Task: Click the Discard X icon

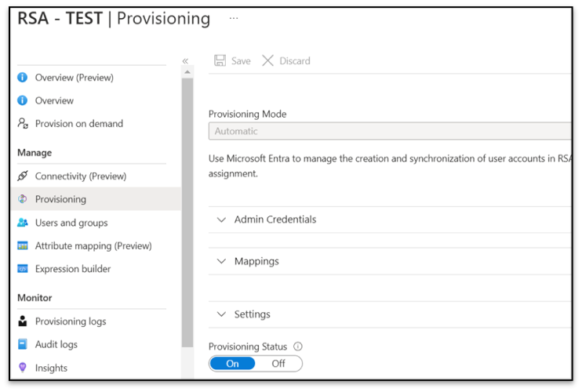Action: (x=267, y=61)
